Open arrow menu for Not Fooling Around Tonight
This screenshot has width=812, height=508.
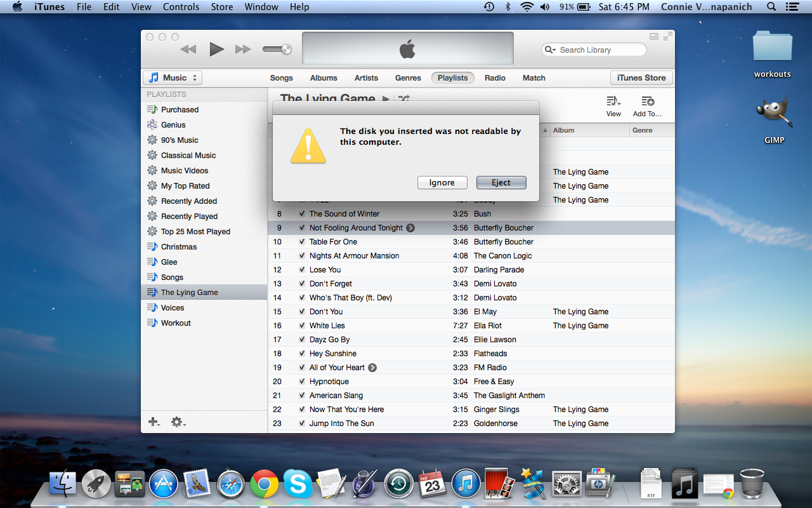tap(410, 228)
